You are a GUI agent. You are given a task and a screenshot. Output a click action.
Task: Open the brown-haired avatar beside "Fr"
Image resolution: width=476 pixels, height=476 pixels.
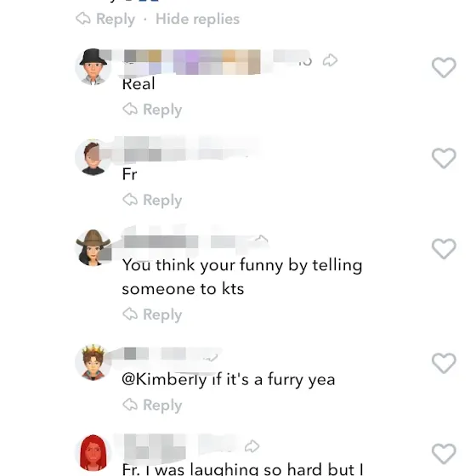(x=93, y=157)
